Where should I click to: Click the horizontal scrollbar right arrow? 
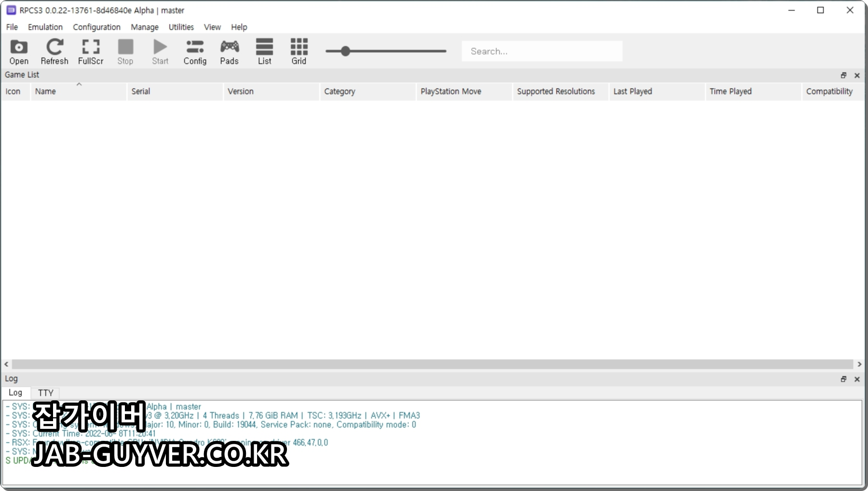(x=859, y=364)
